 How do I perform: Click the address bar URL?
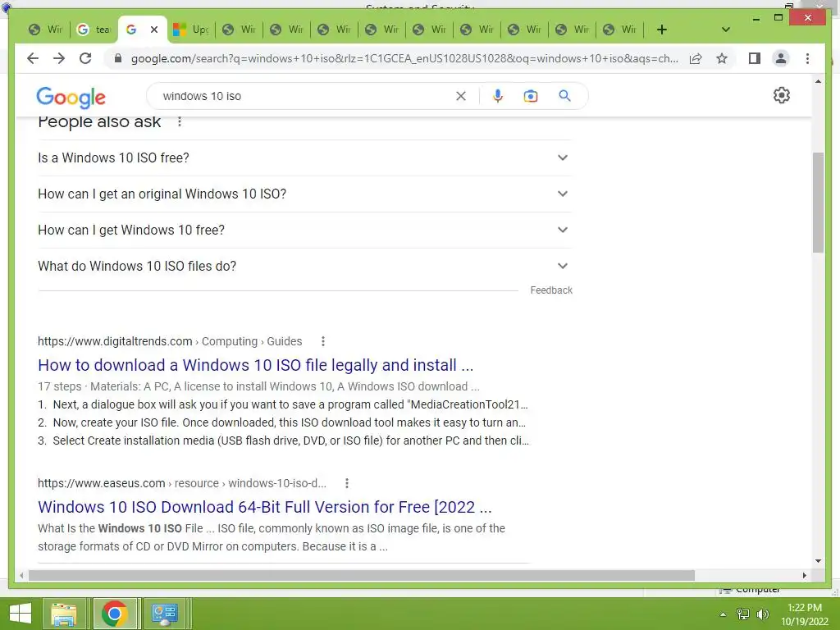404,58
